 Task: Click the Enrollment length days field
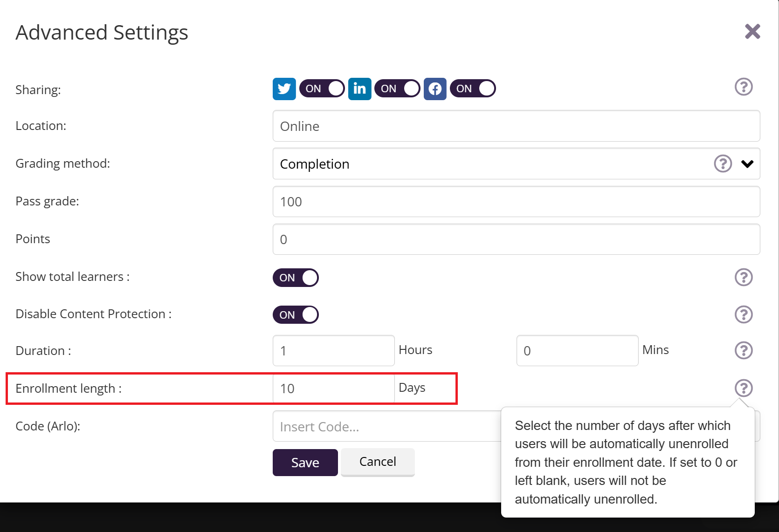point(333,389)
